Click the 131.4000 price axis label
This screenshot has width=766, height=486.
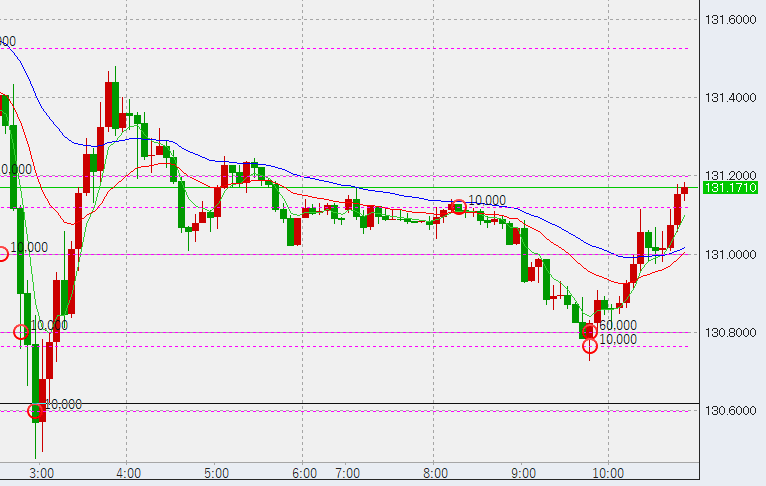tap(729, 98)
